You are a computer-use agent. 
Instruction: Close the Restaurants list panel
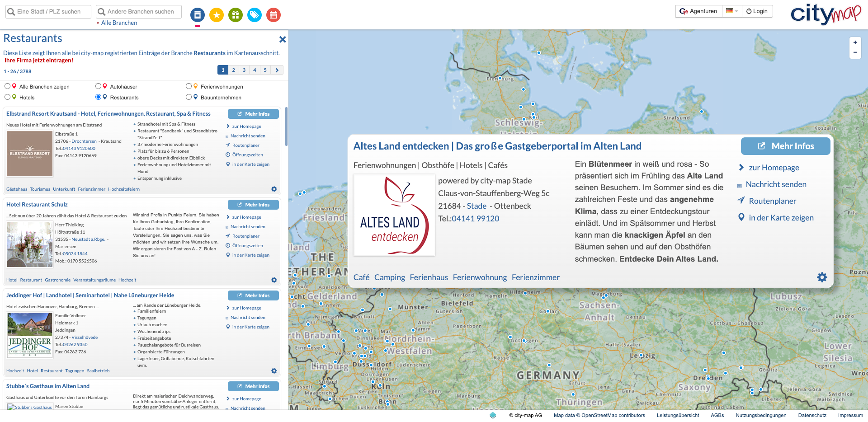click(283, 40)
